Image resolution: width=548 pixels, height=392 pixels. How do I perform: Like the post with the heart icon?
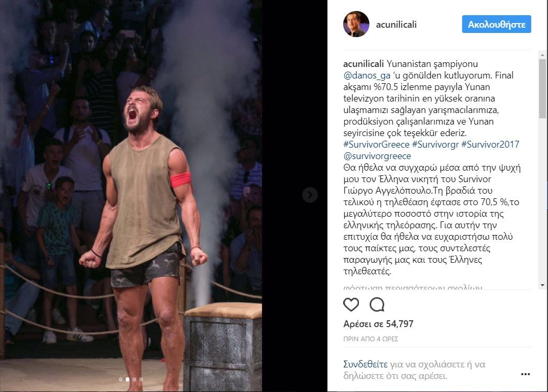click(351, 305)
